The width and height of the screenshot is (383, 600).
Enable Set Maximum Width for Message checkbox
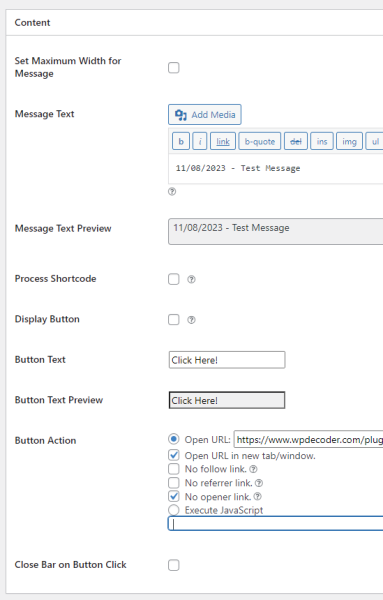click(174, 68)
